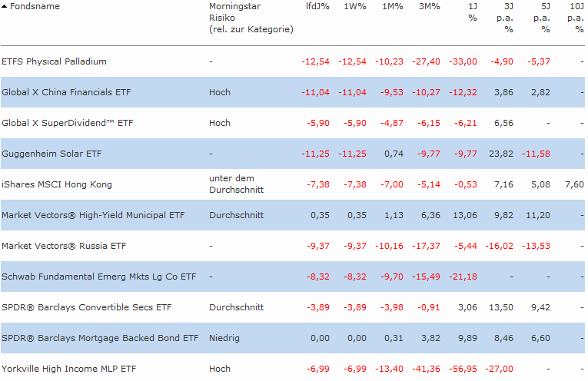
Task: Sort table by Fondsname column header
Action: 35,6
